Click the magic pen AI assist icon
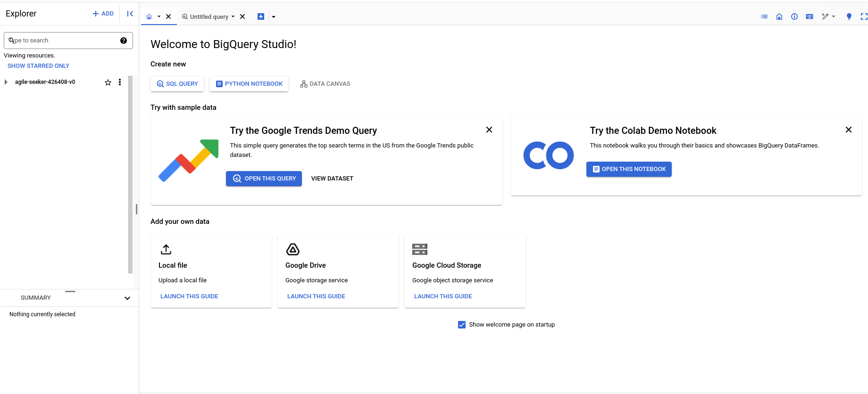This screenshot has width=868, height=394. (825, 16)
